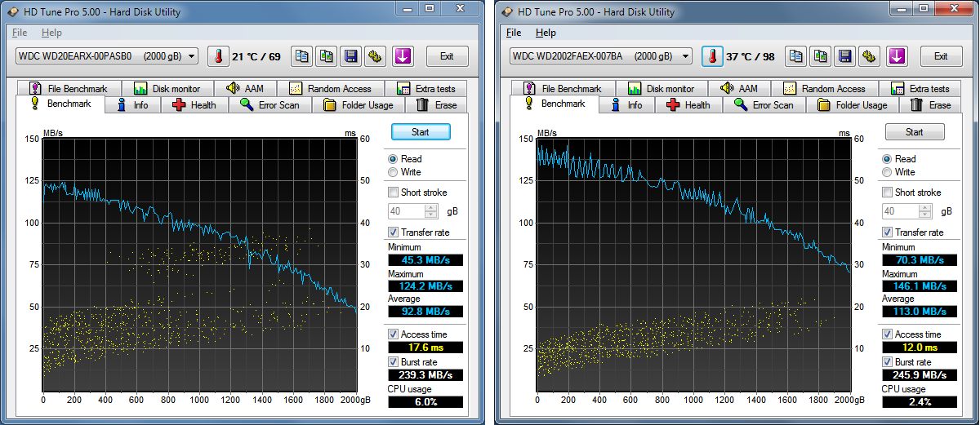980x425 pixels.
Task: Open File menu in WD20EARX window
Action: [x=20, y=33]
